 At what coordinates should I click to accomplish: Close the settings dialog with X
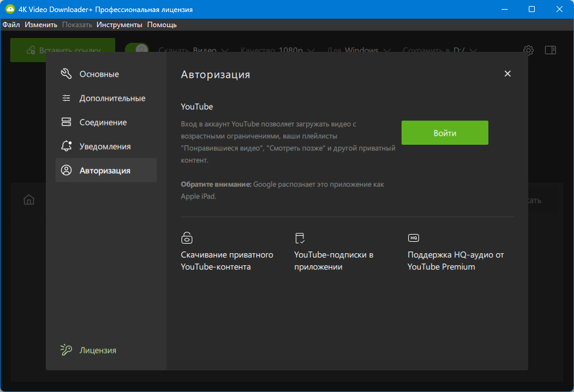(508, 74)
